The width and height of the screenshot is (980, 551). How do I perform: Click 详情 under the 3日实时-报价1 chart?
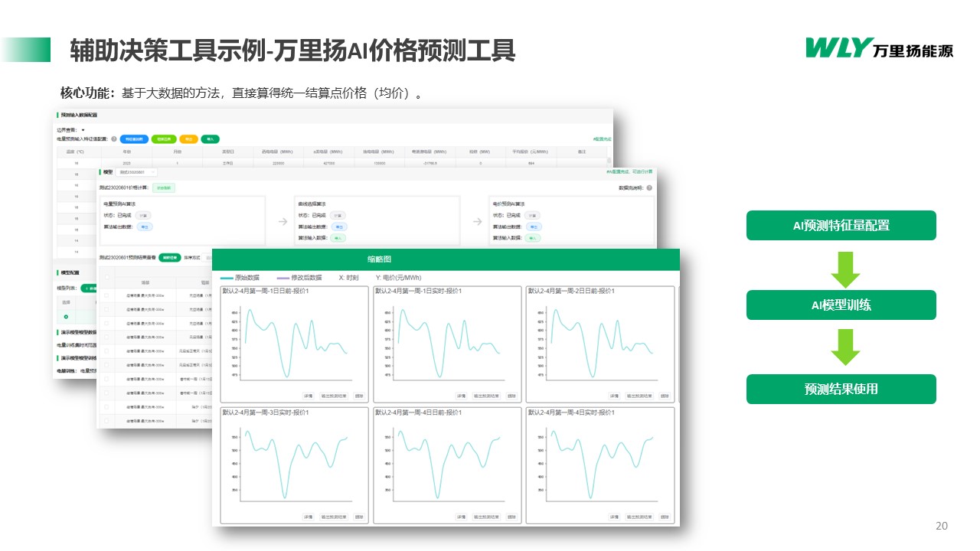(x=308, y=517)
